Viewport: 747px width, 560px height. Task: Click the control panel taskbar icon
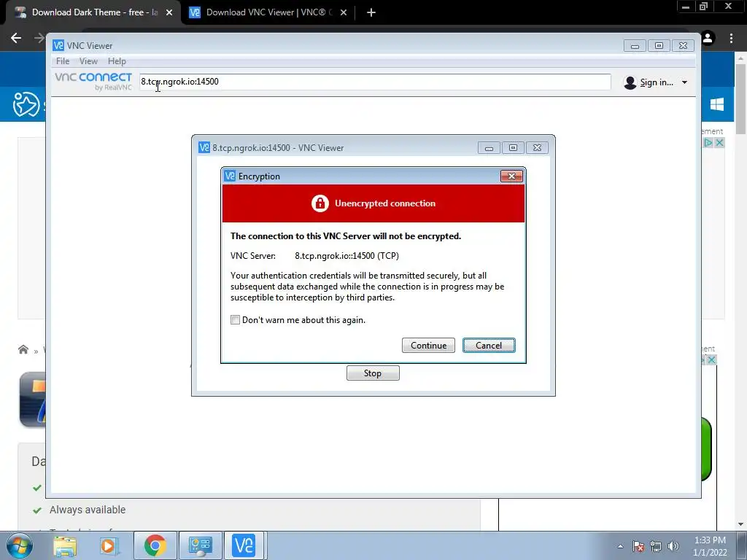click(200, 545)
